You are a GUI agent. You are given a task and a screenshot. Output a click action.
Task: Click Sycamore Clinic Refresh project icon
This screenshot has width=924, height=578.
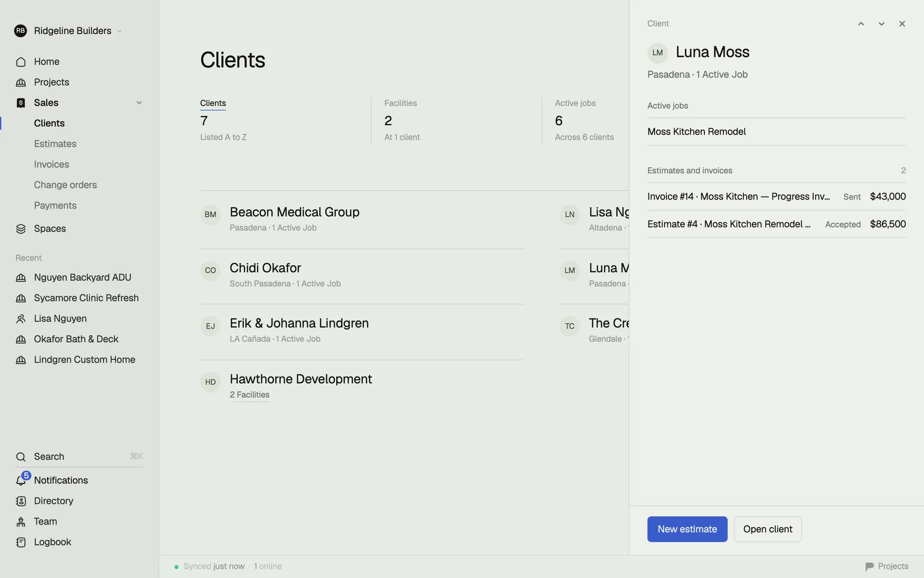[x=21, y=298]
